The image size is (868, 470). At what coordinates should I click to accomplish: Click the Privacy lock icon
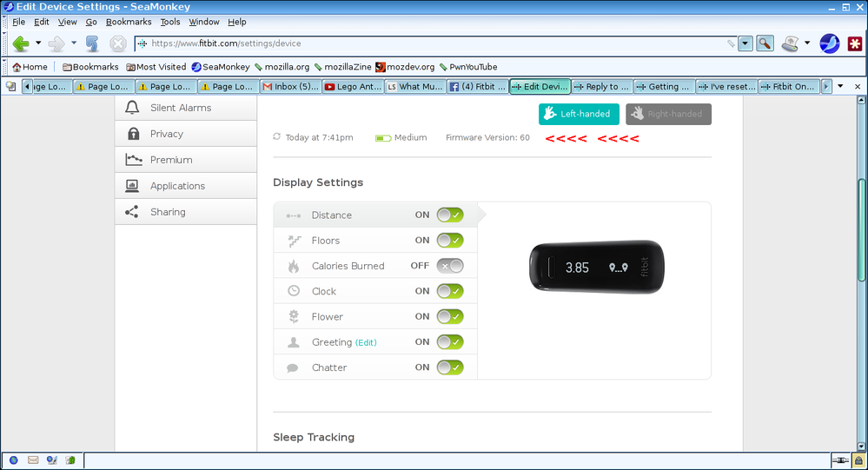click(x=133, y=134)
